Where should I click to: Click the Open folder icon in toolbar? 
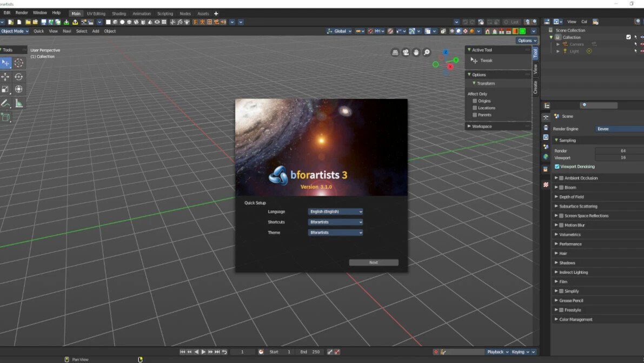[x=28, y=22]
